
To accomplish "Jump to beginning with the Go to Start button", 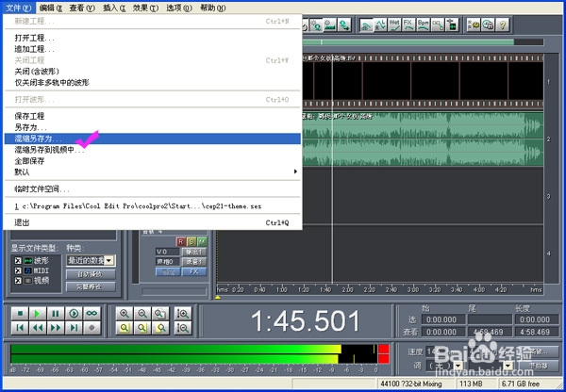I will pyautogui.click(x=20, y=327).
